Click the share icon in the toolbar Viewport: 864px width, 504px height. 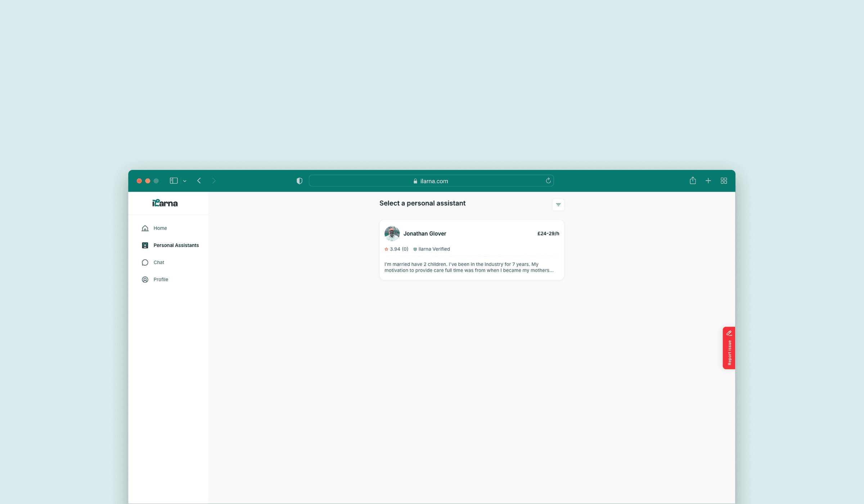693,181
